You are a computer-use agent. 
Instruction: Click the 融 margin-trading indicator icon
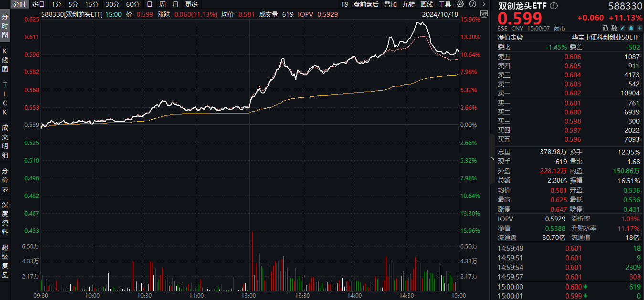(x=614, y=28)
